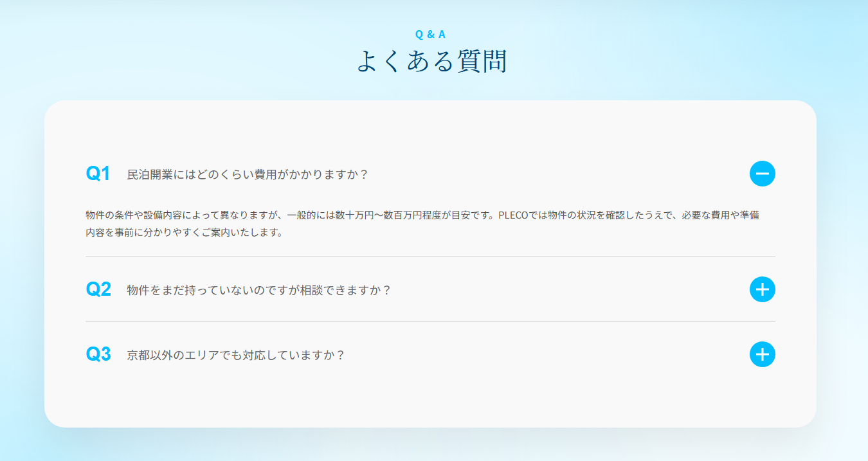Click the divider between Q2 and Q3

(x=430, y=321)
